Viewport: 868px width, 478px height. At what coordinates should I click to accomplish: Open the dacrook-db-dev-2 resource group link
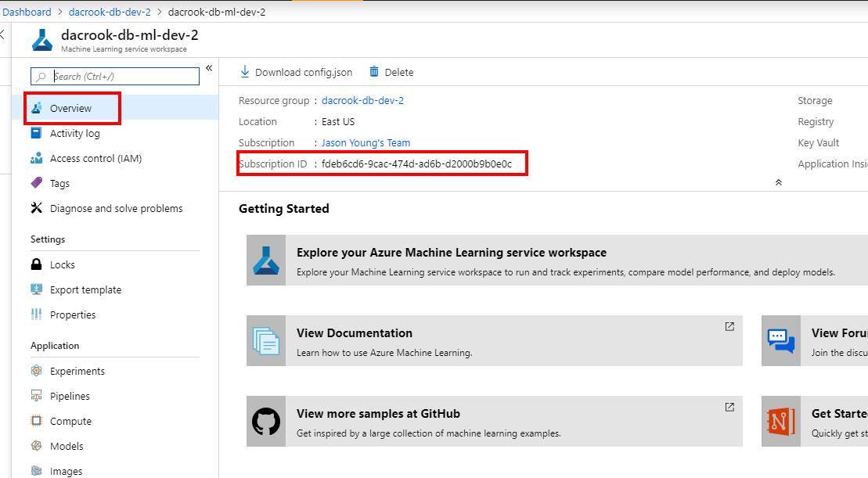point(362,101)
